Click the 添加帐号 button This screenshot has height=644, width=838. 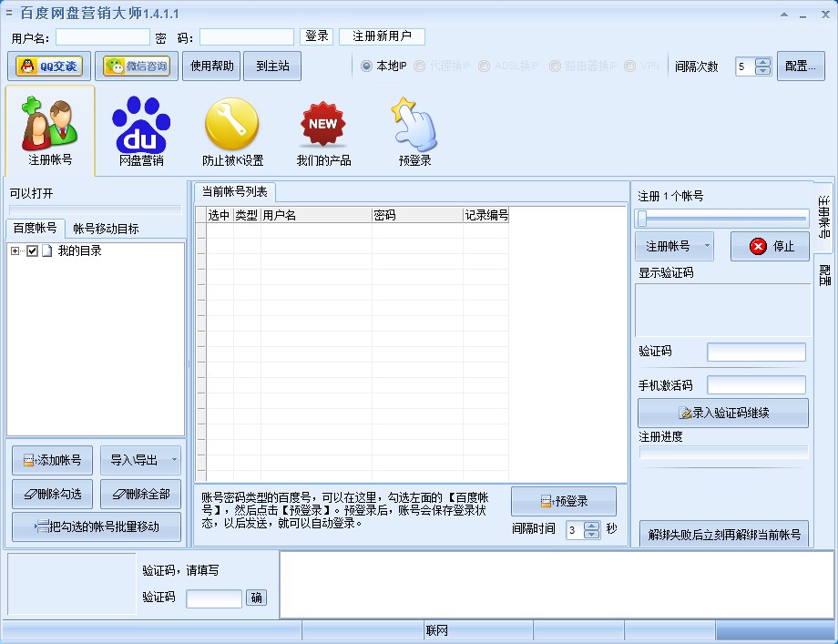coord(51,460)
